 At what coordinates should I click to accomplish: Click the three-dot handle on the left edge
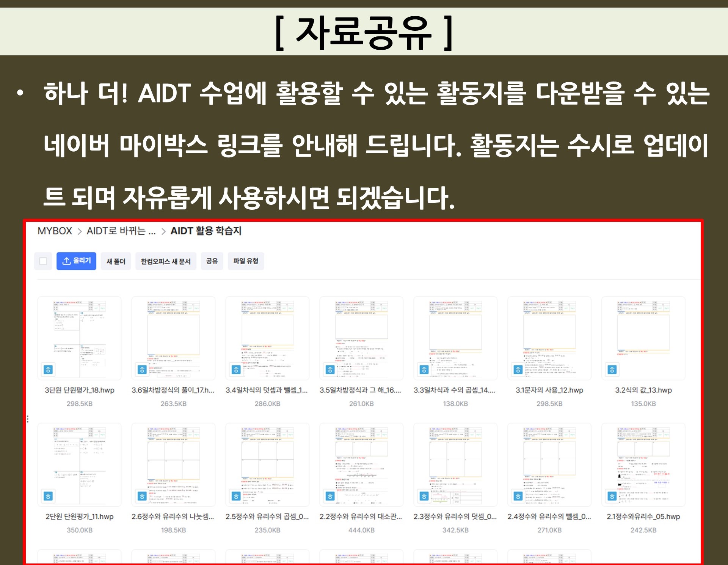tap(28, 419)
